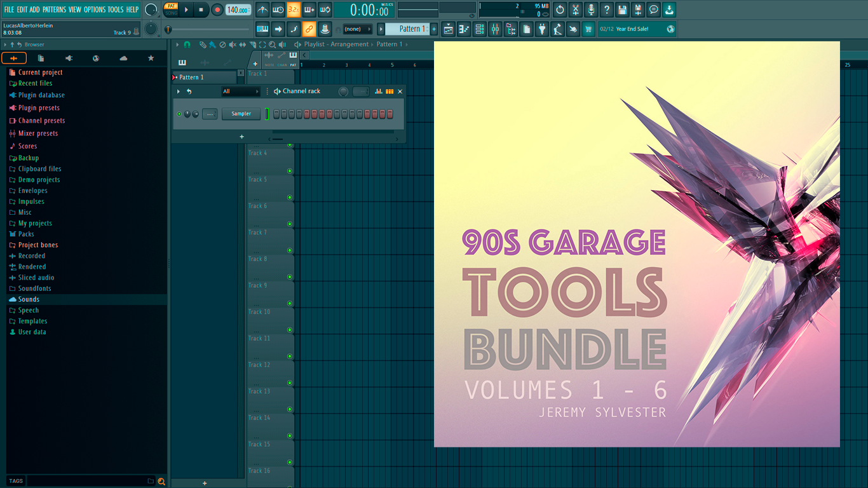The image size is (868, 488).
Task: Open the channel rack 'All' filter dropdown
Action: pyautogui.click(x=241, y=91)
